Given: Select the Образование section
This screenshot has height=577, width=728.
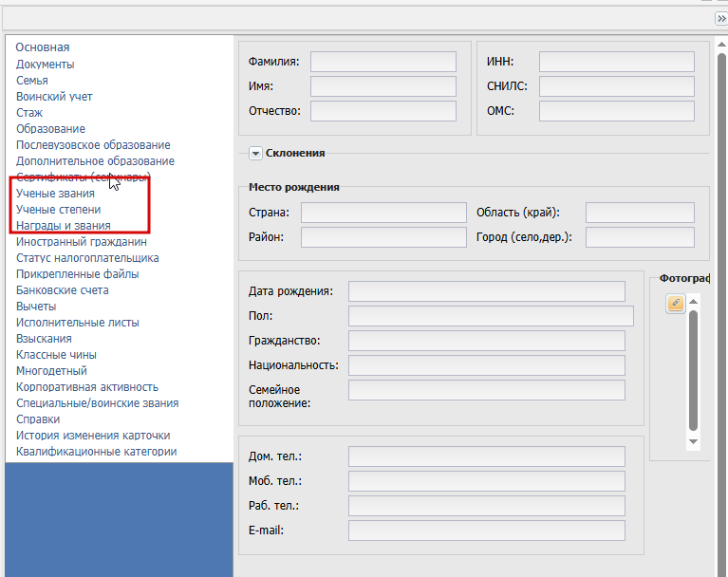Looking at the screenshot, I should point(50,128).
